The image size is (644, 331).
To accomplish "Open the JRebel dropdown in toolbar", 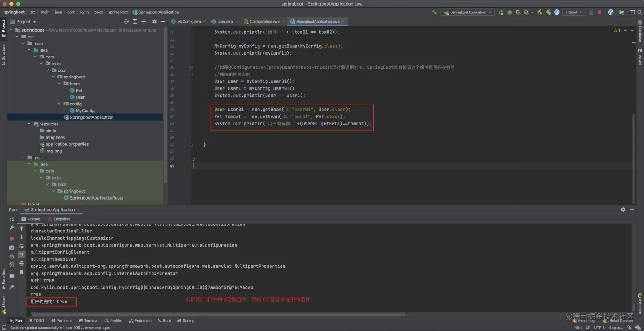I will coord(574,12).
